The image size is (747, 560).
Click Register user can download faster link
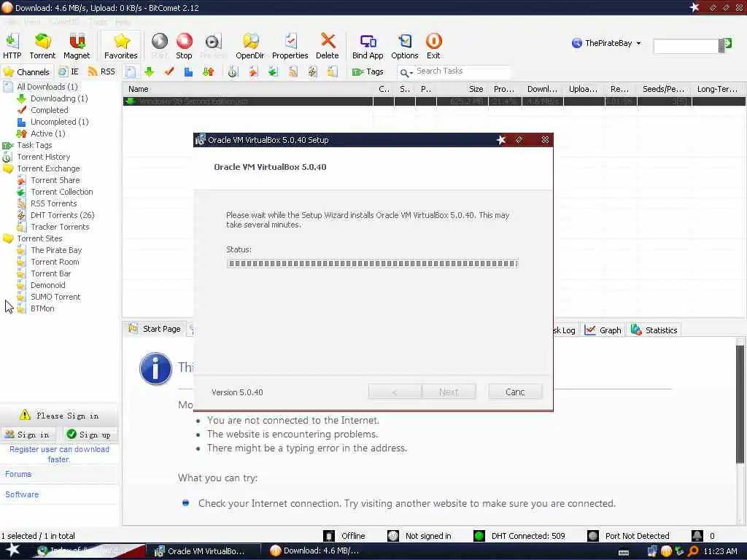pos(59,454)
